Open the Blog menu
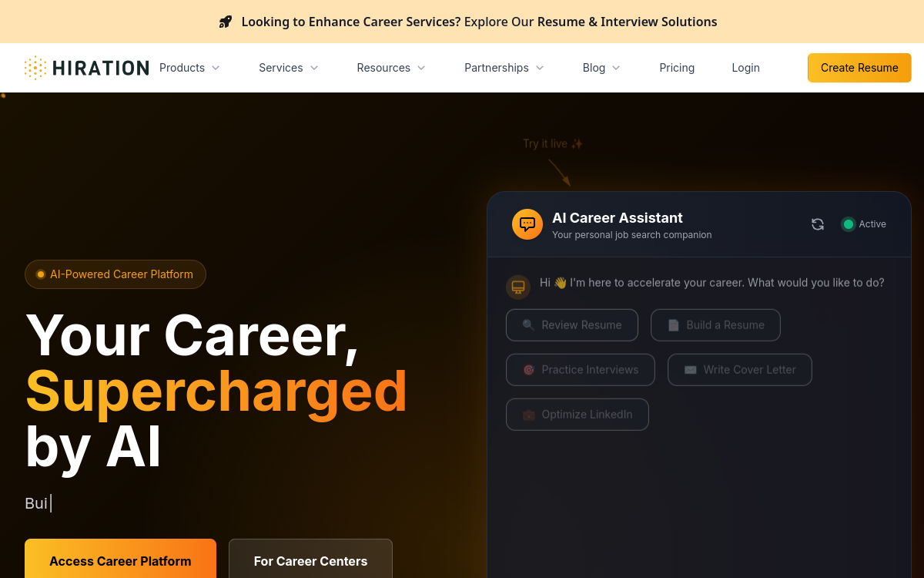Image resolution: width=924 pixels, height=578 pixels. [601, 68]
